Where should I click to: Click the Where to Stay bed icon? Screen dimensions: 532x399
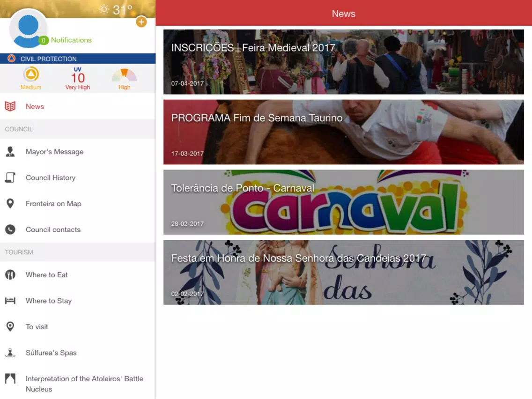click(10, 301)
